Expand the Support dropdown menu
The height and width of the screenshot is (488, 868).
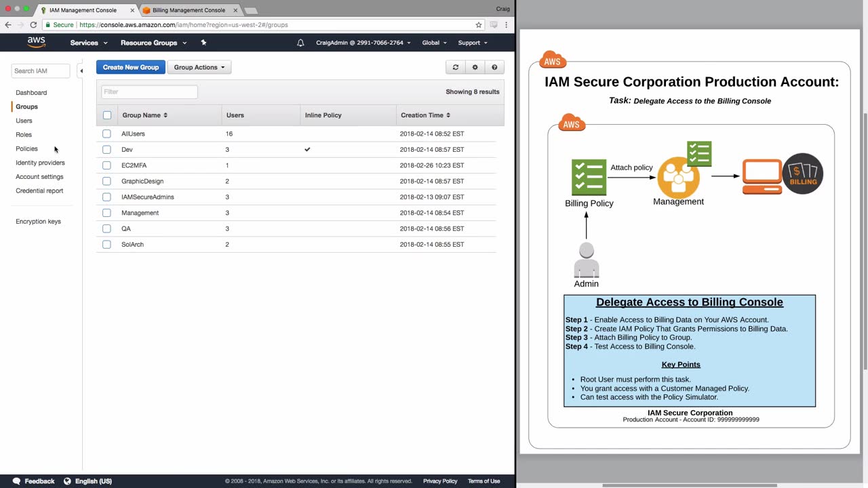473,43
